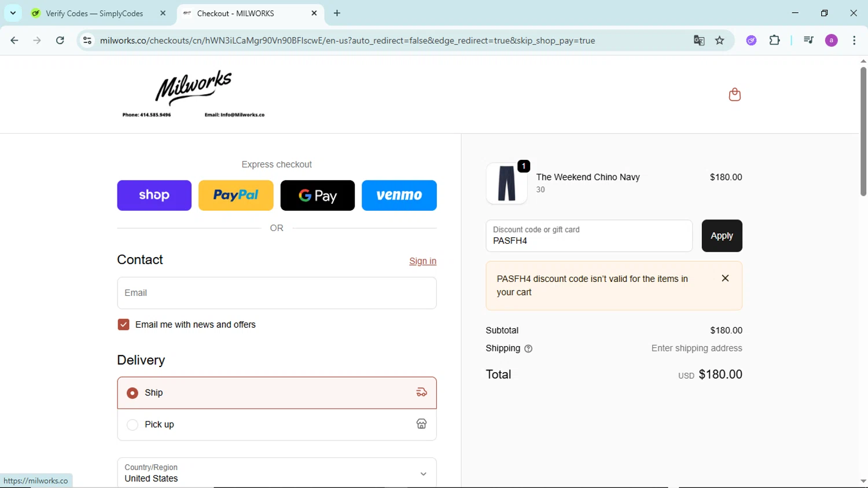Pay with Google Pay express button
Viewport: 868px width, 488px height.
click(x=318, y=195)
